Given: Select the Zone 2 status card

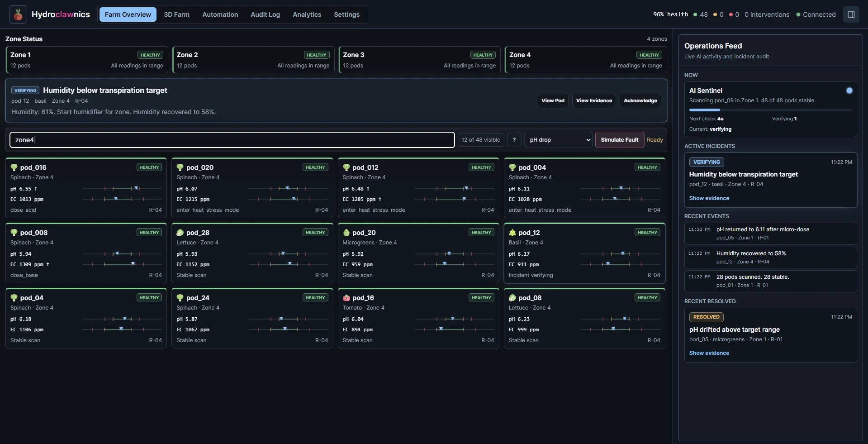Looking at the screenshot, I should point(253,60).
